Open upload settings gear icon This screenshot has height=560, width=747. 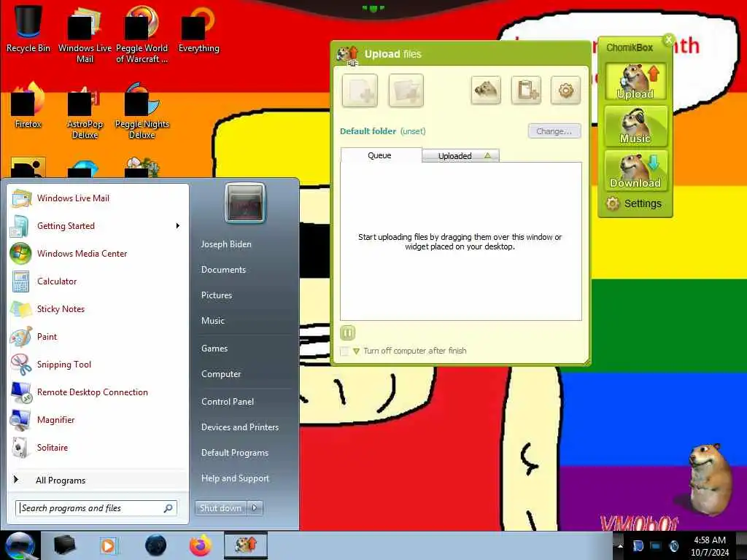coord(565,90)
